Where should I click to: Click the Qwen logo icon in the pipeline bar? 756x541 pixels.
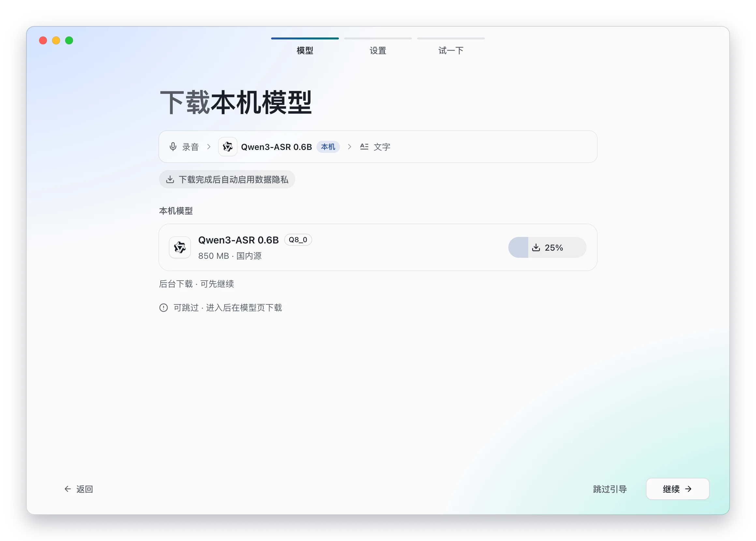pyautogui.click(x=228, y=147)
